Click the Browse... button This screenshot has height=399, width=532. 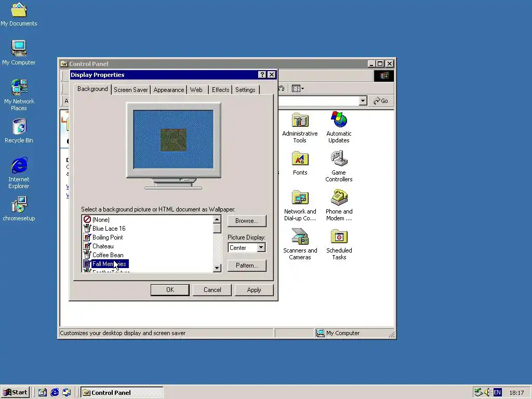point(247,221)
